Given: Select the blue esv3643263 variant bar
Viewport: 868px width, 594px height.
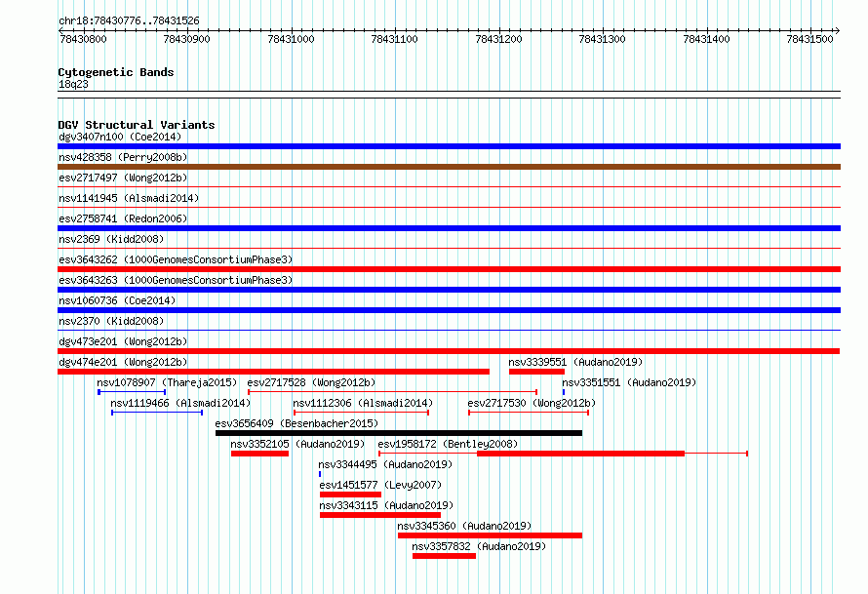Looking at the screenshot, I should click(x=449, y=290).
